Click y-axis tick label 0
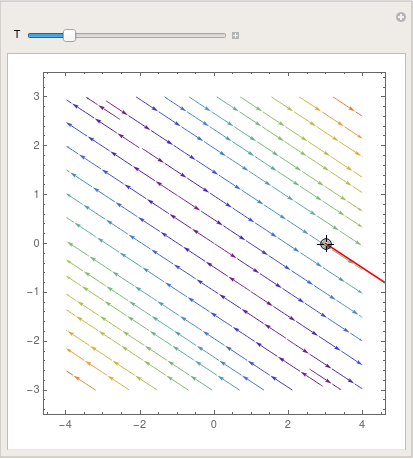 36,243
